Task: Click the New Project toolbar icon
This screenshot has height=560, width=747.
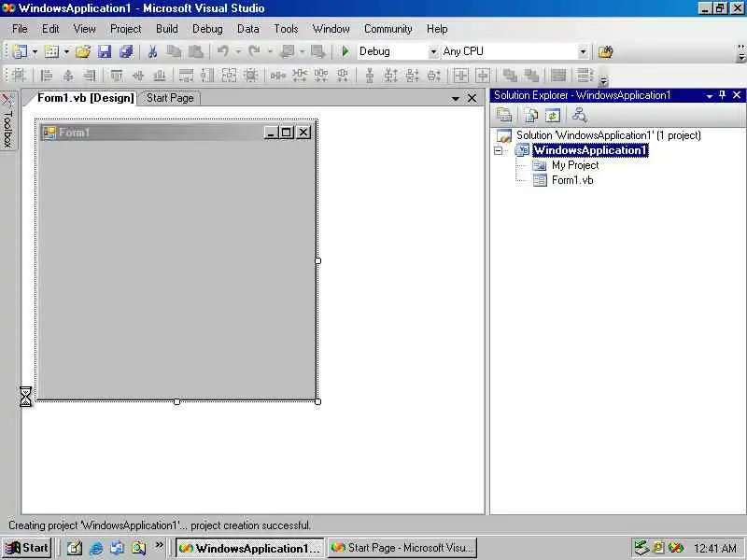Action: (20, 51)
